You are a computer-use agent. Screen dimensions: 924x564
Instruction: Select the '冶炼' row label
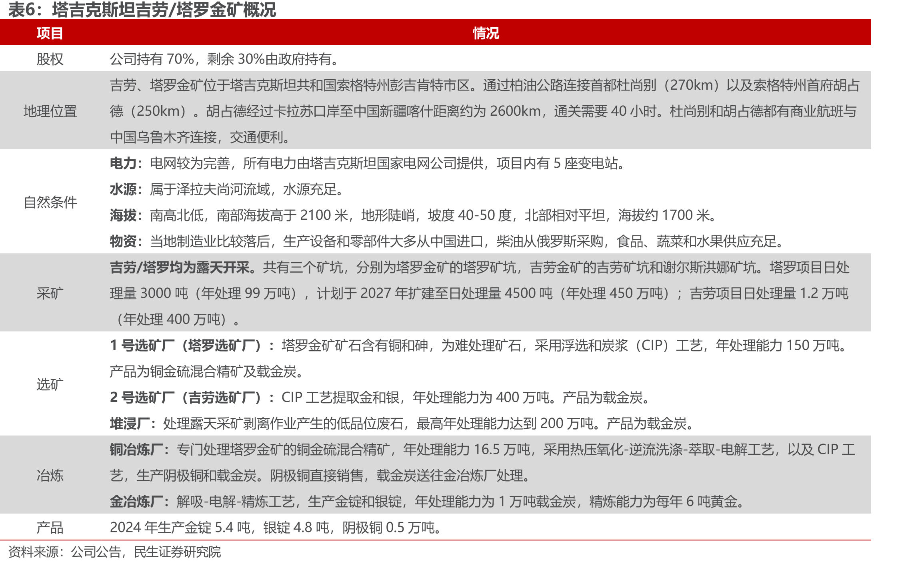(50, 476)
